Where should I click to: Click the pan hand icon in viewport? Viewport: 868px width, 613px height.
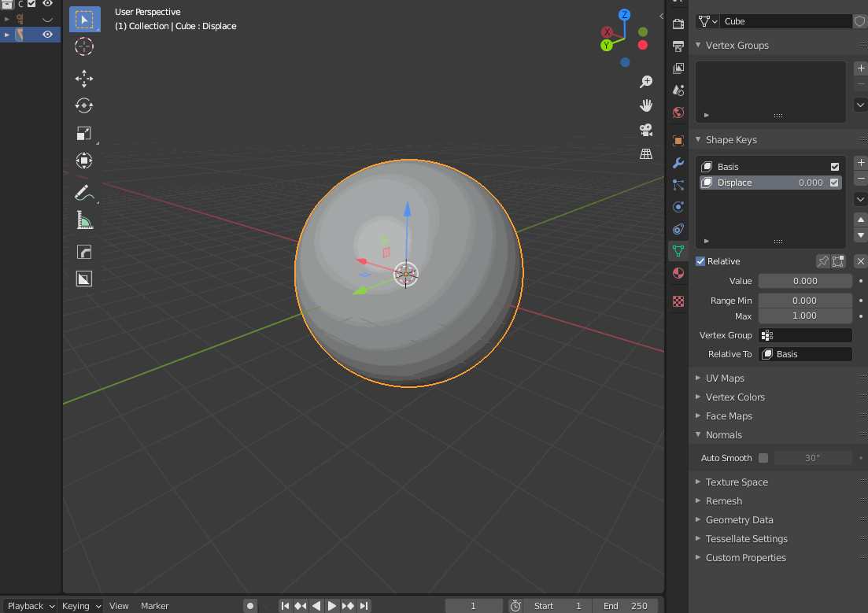pos(646,105)
